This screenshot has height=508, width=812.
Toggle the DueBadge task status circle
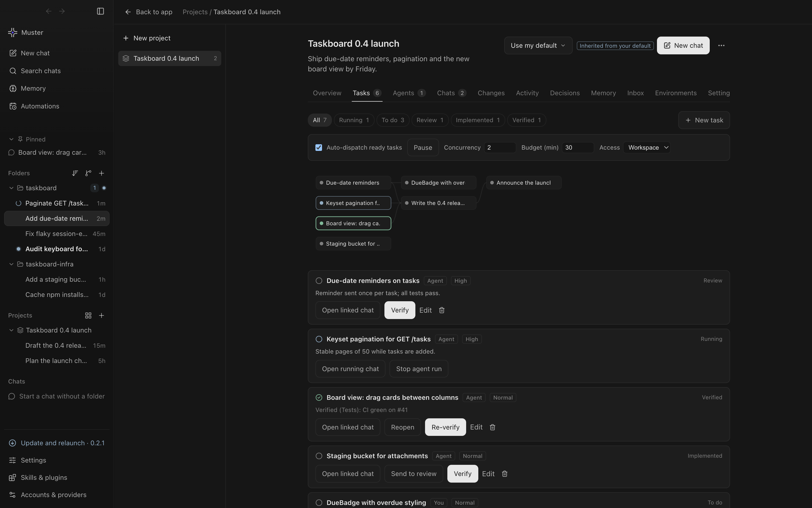pos(319,503)
